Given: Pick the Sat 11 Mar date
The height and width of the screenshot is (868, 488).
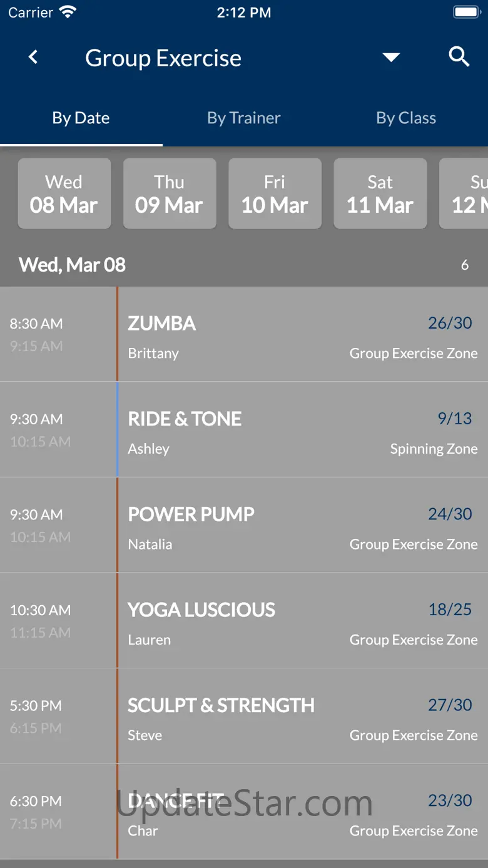Looking at the screenshot, I should pos(380,193).
